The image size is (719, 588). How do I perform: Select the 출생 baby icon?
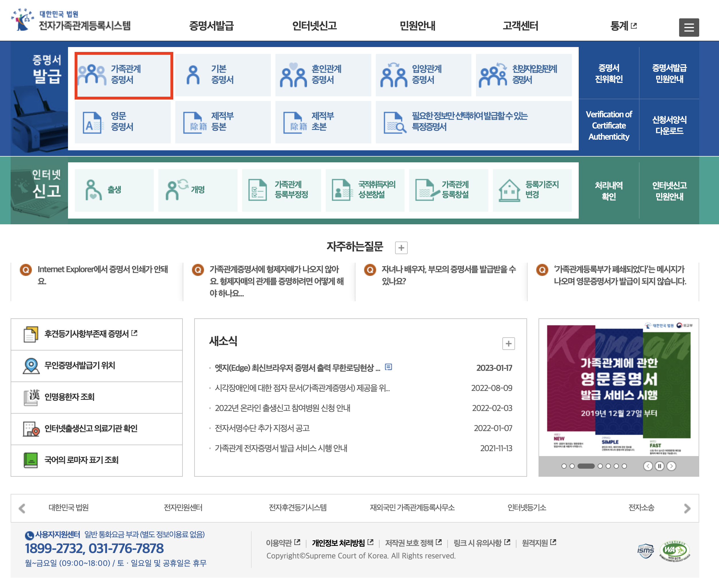click(93, 190)
